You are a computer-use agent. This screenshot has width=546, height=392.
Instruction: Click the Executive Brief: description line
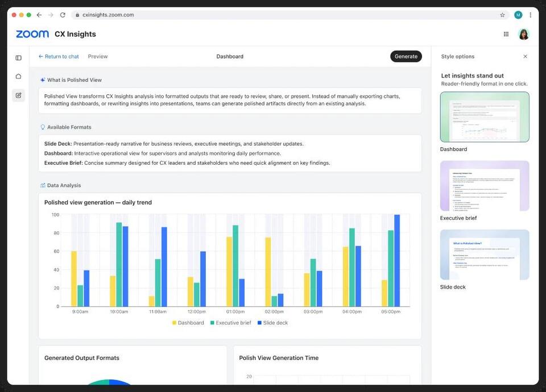tap(187, 163)
